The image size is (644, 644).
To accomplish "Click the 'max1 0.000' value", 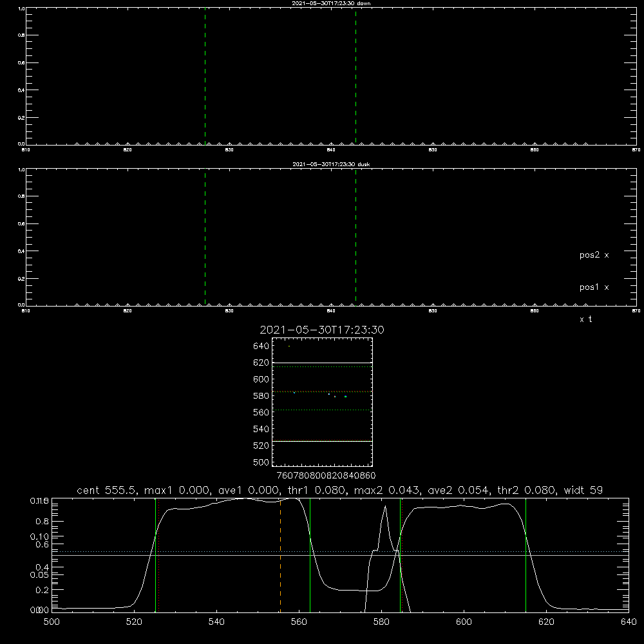I will [x=176, y=490].
